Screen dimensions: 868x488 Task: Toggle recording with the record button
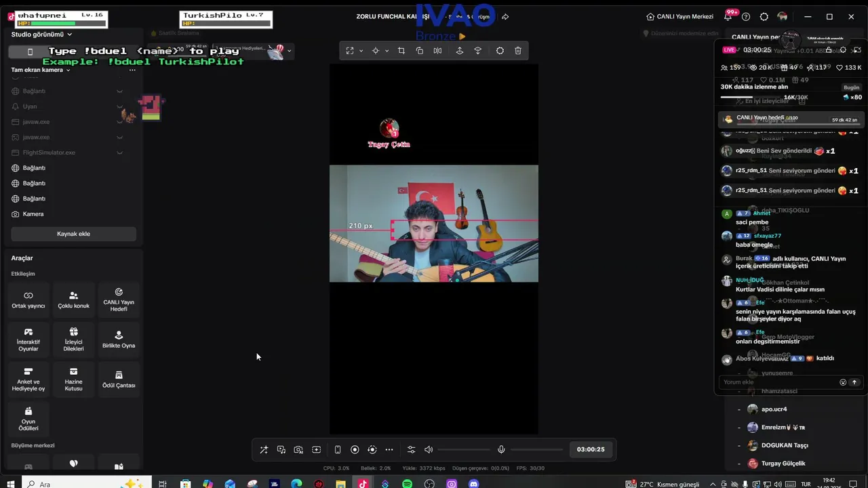355,449
